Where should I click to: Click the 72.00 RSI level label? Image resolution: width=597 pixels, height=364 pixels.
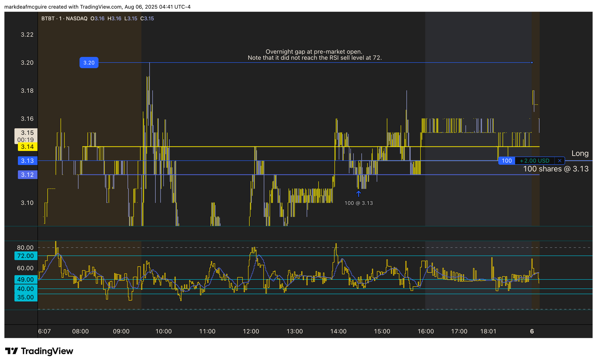[26, 256]
